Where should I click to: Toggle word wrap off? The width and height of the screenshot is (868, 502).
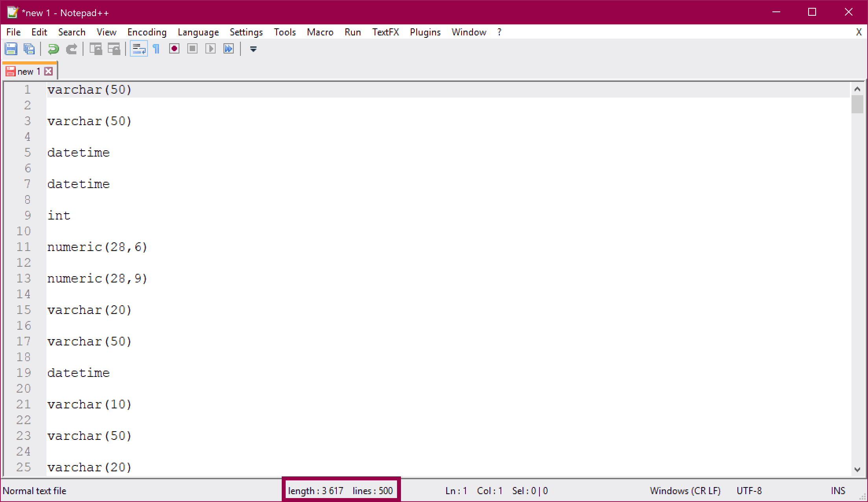[x=139, y=48]
